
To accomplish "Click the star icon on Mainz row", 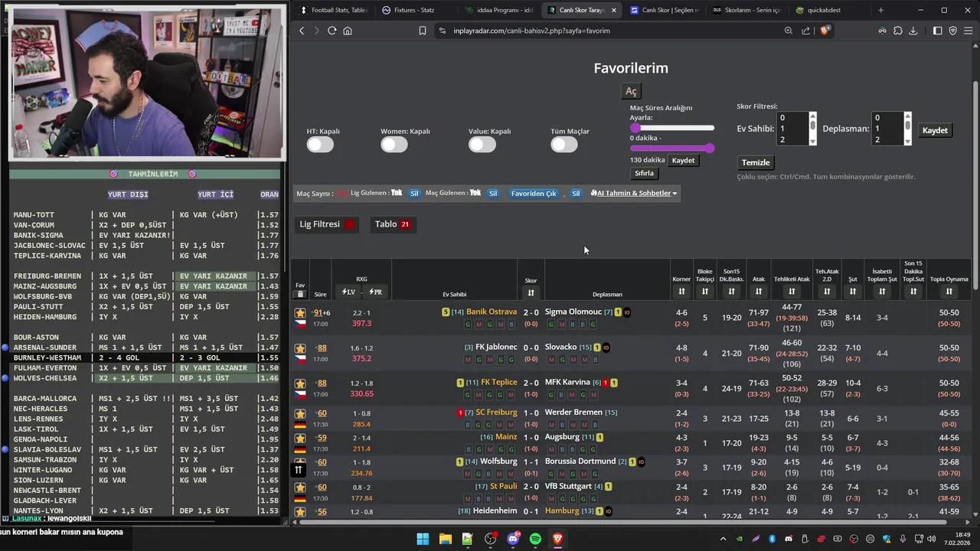I will [300, 438].
